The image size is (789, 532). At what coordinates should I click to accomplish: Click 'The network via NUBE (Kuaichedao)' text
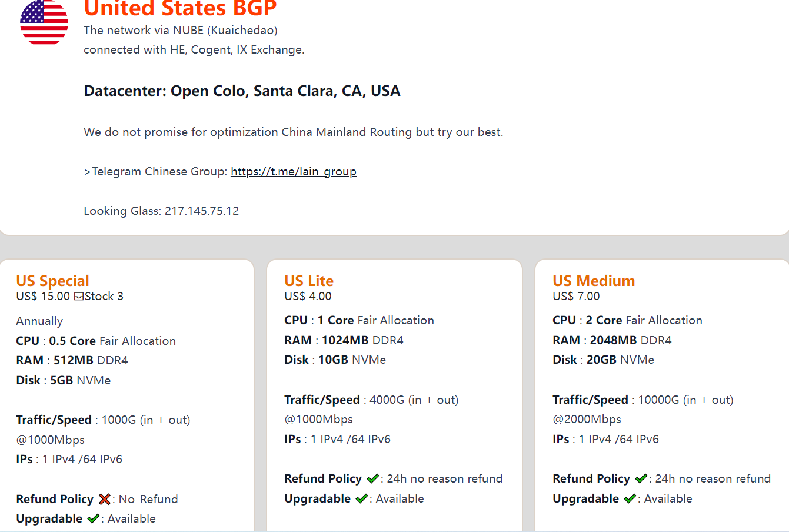181,30
